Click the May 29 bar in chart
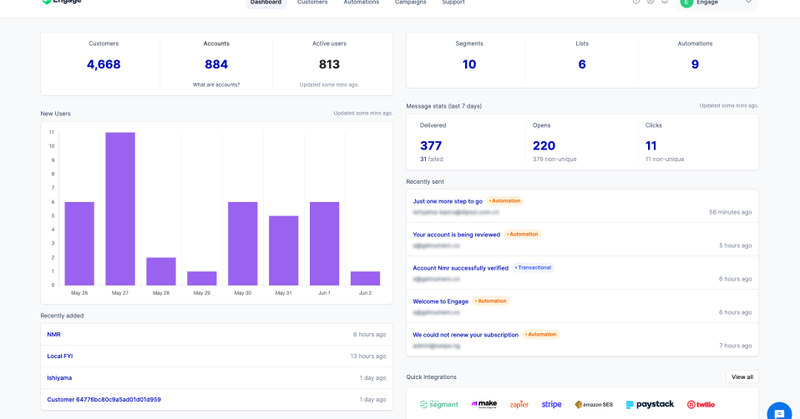The height and width of the screenshot is (419, 800). click(202, 278)
